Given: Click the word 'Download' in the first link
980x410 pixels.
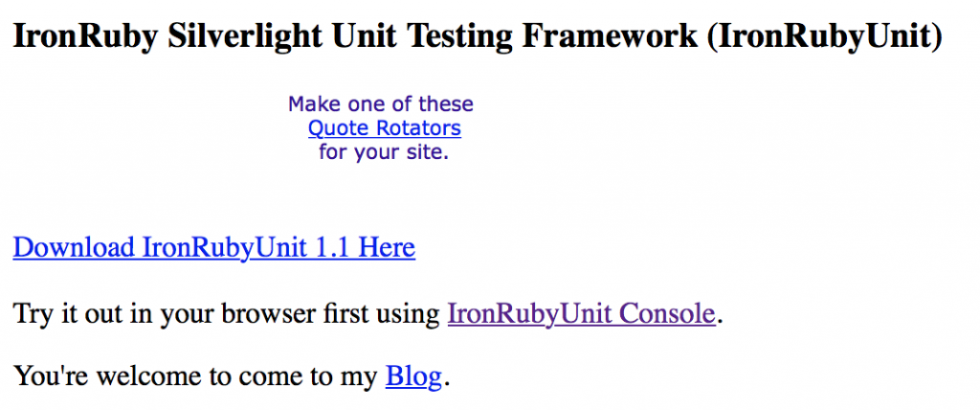Looking at the screenshot, I should (74, 248).
